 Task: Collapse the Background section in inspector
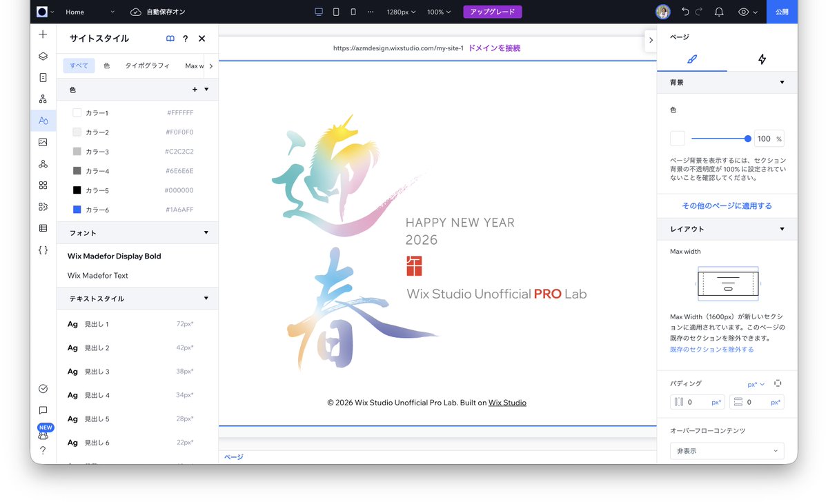pos(782,82)
